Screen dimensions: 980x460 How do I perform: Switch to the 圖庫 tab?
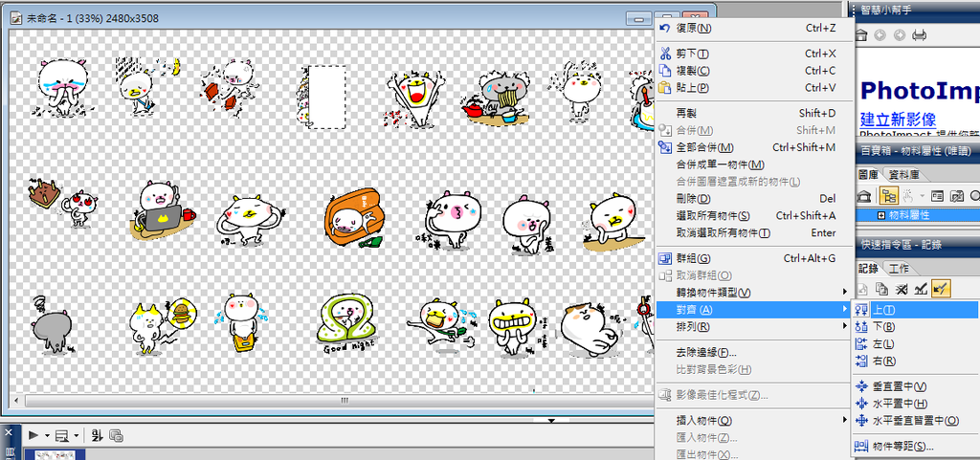(x=868, y=174)
